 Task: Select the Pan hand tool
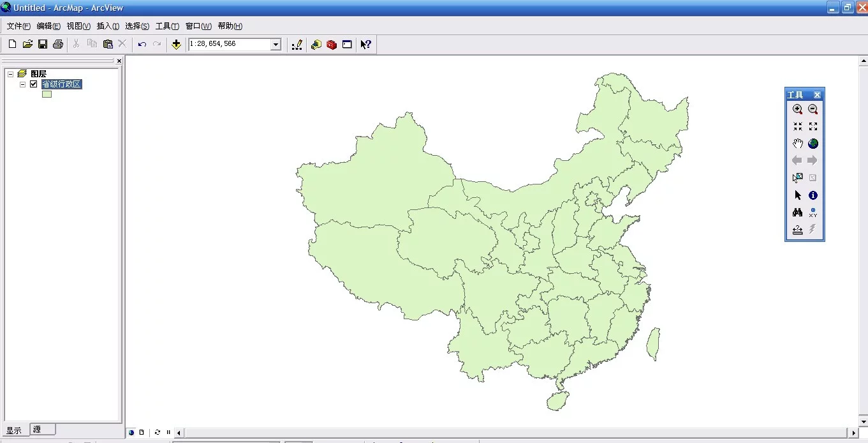tap(798, 144)
